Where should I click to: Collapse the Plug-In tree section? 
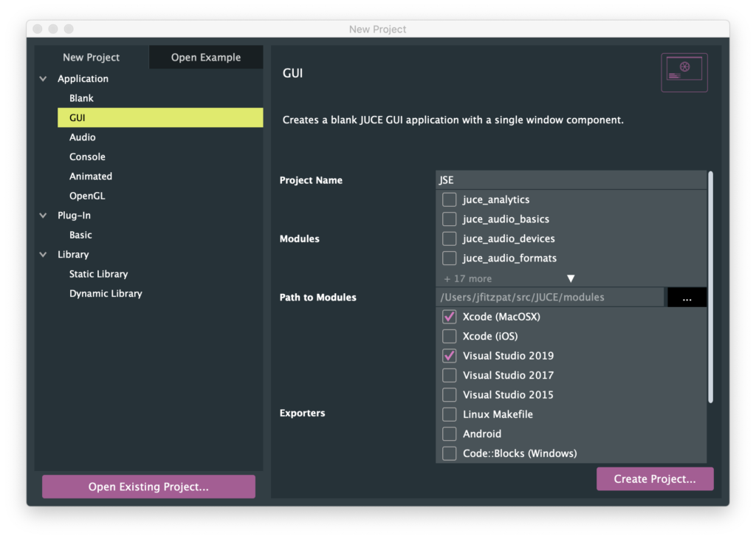[x=43, y=216]
